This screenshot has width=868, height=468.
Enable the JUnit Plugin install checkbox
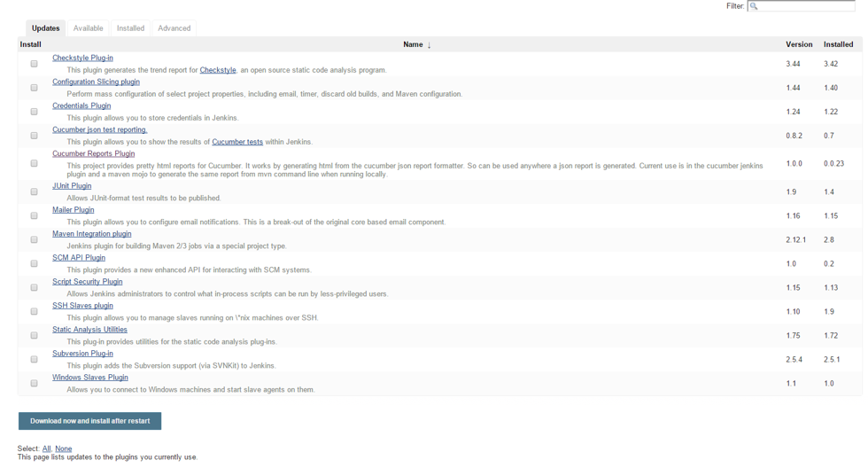pos(34,191)
